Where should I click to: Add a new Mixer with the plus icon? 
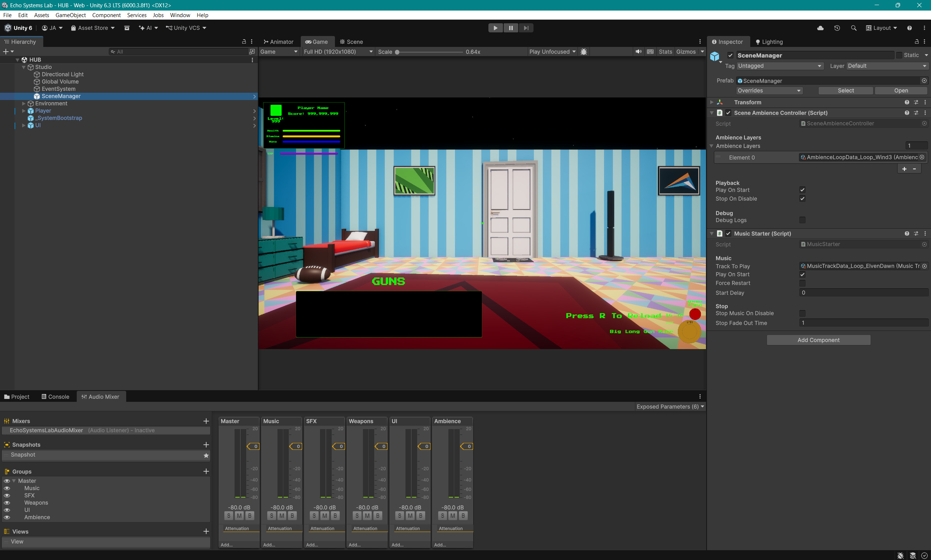(x=206, y=421)
